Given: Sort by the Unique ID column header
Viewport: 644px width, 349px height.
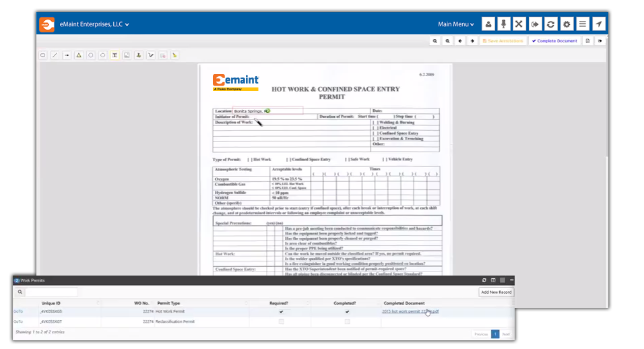Looking at the screenshot, I should tap(51, 303).
